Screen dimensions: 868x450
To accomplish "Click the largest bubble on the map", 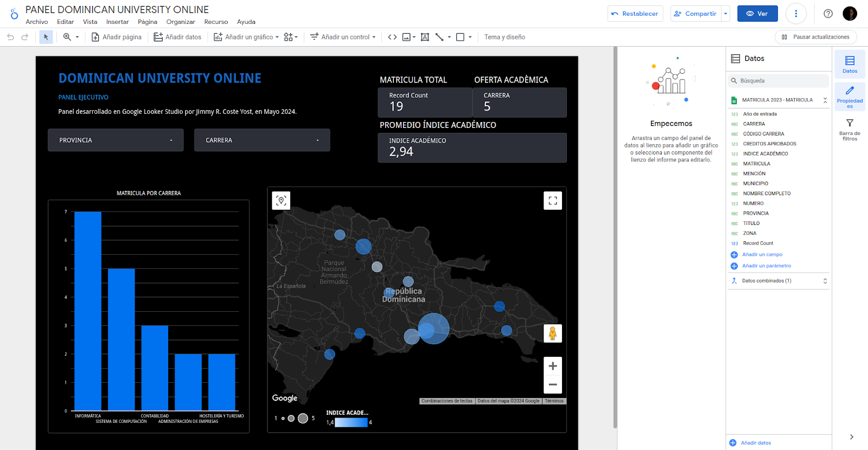I will tap(433, 329).
